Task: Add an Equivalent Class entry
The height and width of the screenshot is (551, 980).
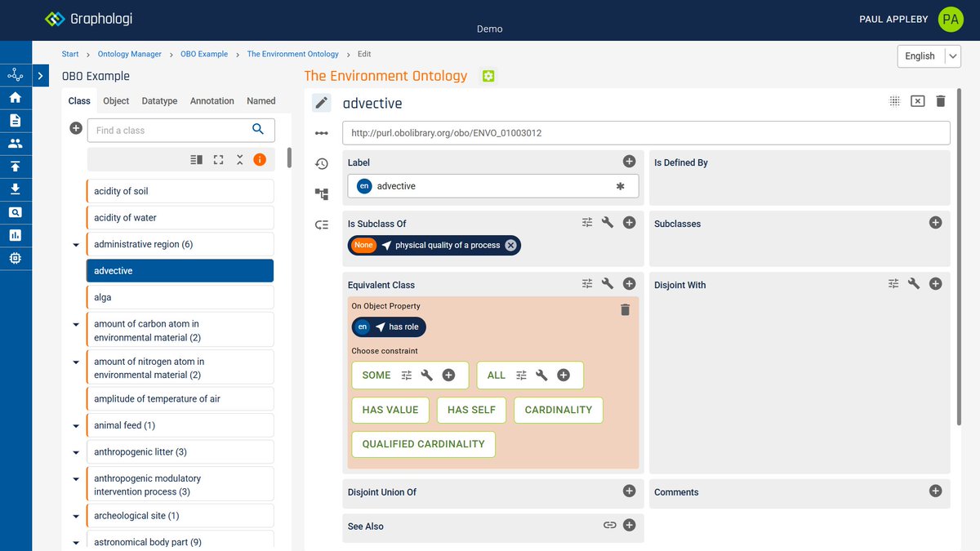Action: click(629, 283)
